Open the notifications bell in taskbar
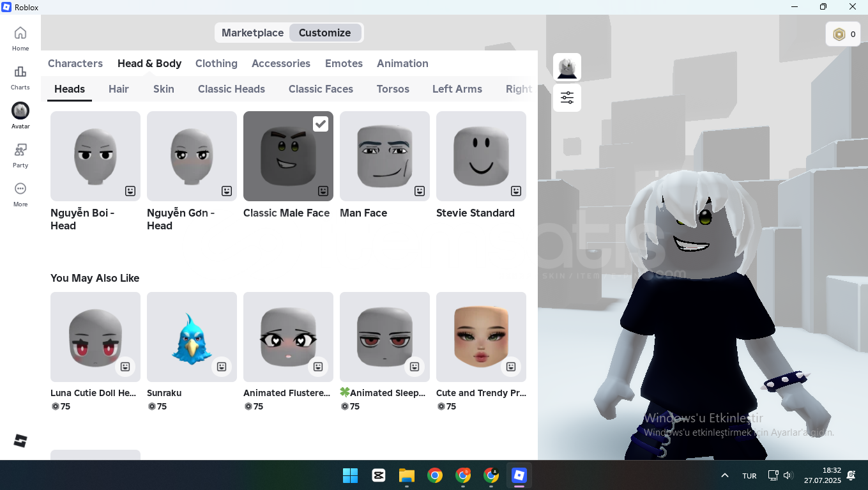Screen dimensions: 868x490 (x=851, y=475)
